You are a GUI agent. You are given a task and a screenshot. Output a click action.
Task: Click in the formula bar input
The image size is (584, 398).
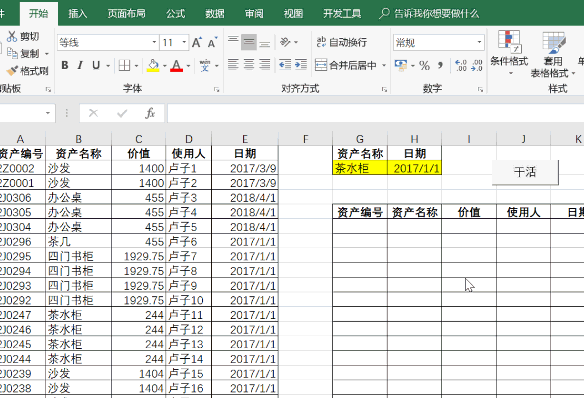375,113
